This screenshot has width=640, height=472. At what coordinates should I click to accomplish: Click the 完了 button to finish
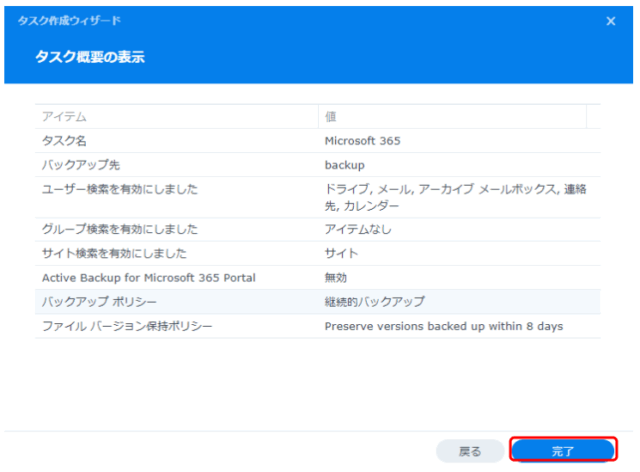pyautogui.click(x=562, y=451)
